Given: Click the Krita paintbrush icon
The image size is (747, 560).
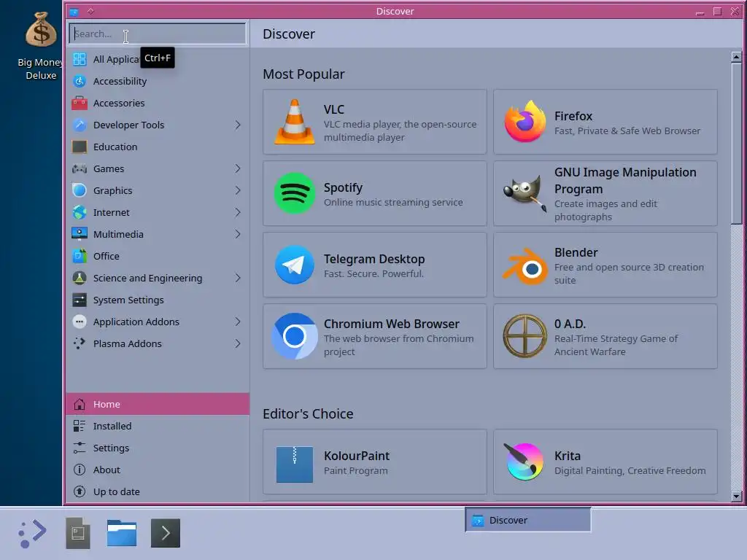Looking at the screenshot, I should pyautogui.click(x=524, y=461).
